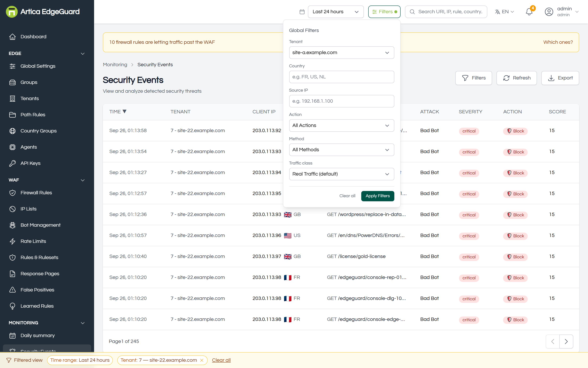Collapse the WAF sidebar section
Screen dimensions: 588x368
[x=47, y=180]
